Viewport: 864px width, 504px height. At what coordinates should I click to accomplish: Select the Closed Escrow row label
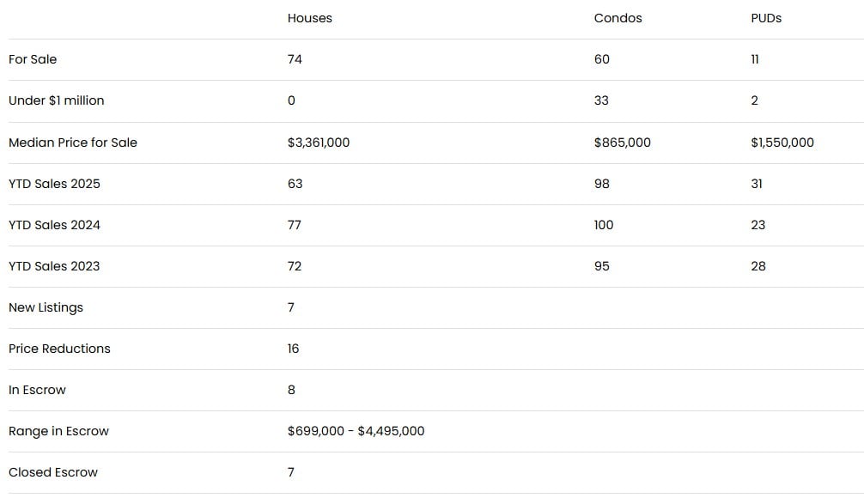click(x=53, y=472)
